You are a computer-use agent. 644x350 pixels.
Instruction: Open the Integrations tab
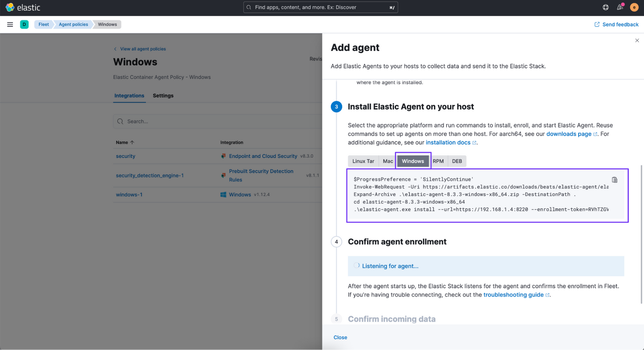click(x=129, y=96)
